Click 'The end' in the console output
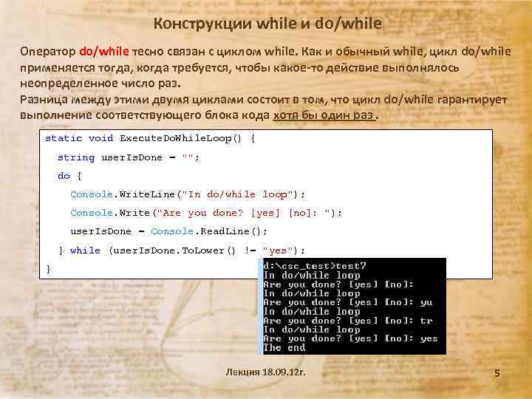Image resolution: width=532 pixels, height=399 pixels. pyautogui.click(x=284, y=348)
